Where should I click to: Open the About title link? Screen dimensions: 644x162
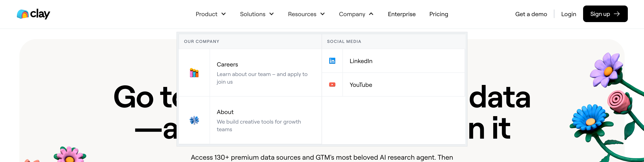click(225, 112)
